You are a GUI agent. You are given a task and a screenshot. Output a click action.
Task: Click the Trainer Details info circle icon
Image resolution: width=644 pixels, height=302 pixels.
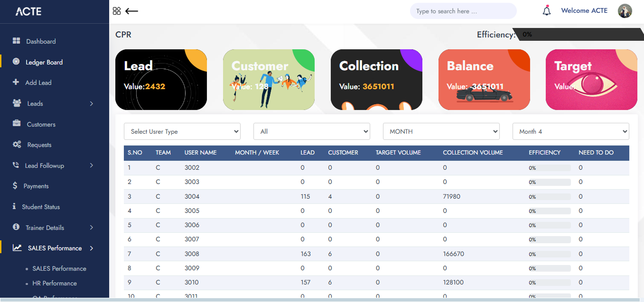[16, 228]
